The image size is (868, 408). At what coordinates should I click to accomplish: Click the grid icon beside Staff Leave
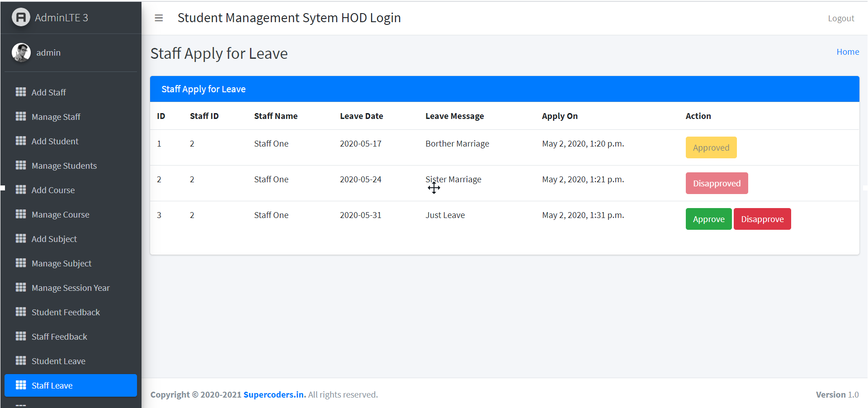21,385
